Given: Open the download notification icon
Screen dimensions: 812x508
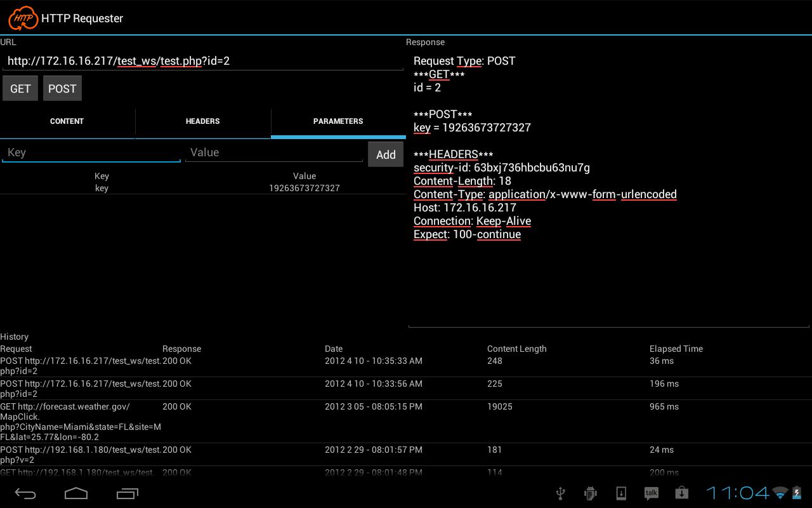Looking at the screenshot, I should tap(621, 493).
